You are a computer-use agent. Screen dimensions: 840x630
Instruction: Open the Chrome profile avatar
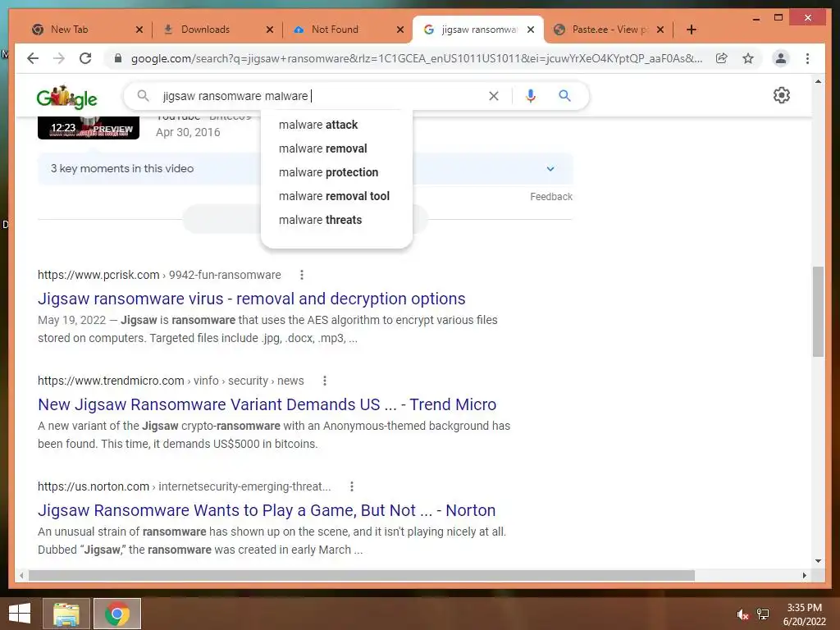(781, 58)
